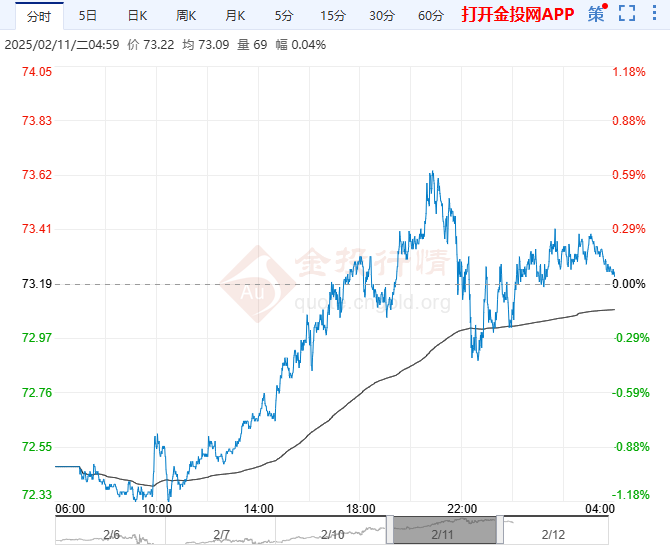670x546 pixels.
Task: Open the 打开金投网APP link
Action: [x=517, y=15]
